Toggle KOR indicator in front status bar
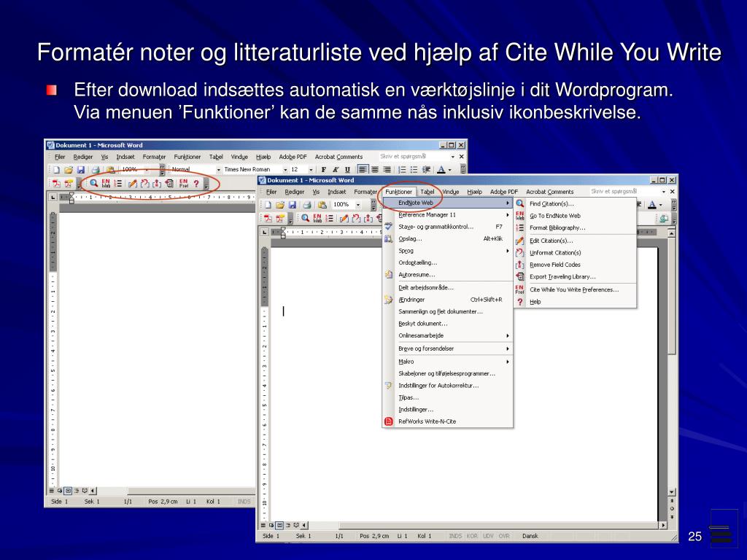747x560 pixels. click(472, 536)
